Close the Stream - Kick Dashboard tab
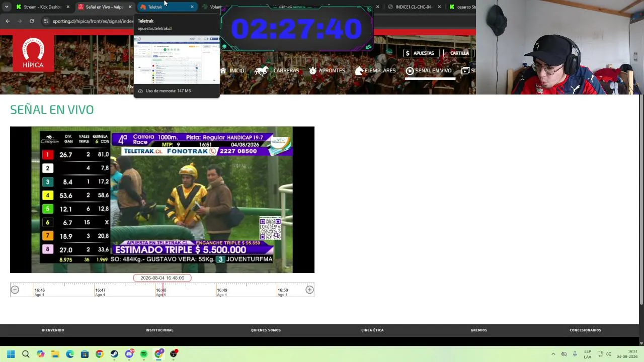 click(68, 7)
